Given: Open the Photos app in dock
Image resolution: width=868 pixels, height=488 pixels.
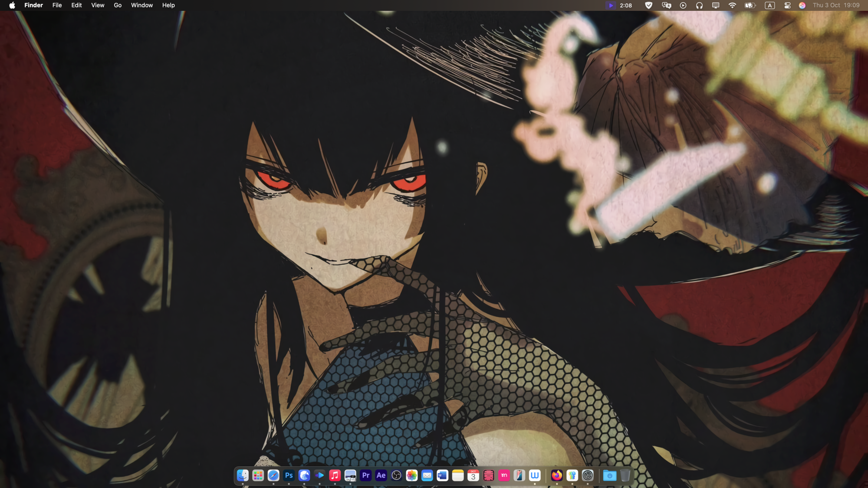Looking at the screenshot, I should point(412,475).
